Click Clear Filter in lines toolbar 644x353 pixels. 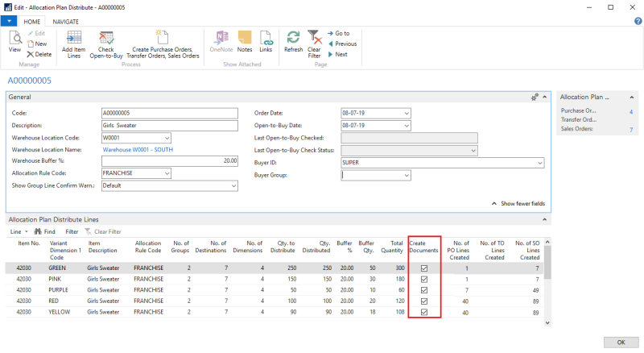coord(103,231)
